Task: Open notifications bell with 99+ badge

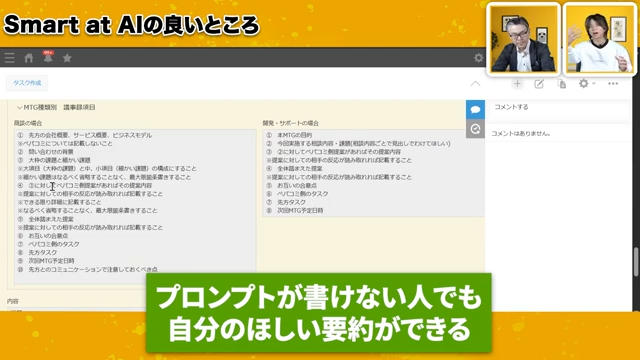Action: tap(48, 57)
